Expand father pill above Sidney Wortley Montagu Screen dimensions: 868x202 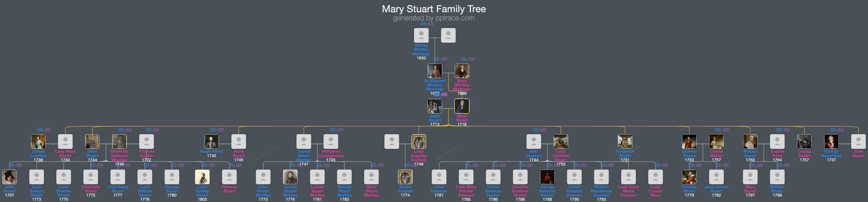pos(423,24)
